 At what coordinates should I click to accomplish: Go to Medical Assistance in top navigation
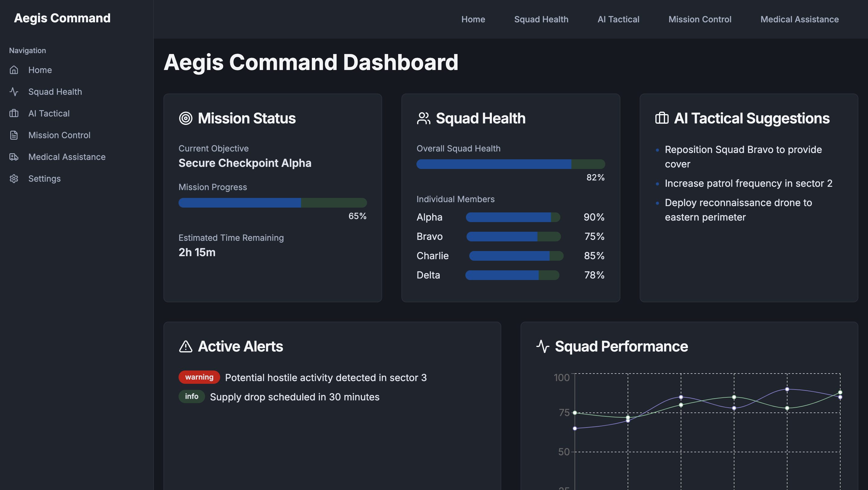[799, 19]
